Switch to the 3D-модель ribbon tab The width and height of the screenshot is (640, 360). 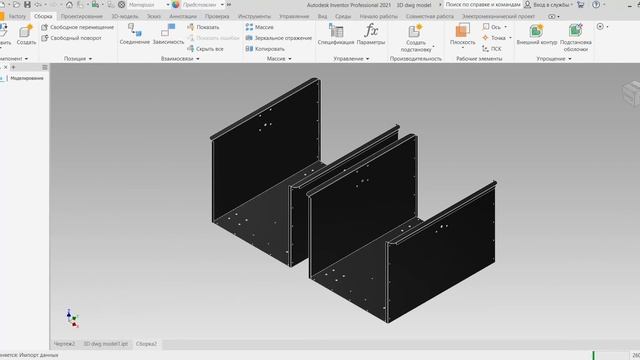[124, 16]
